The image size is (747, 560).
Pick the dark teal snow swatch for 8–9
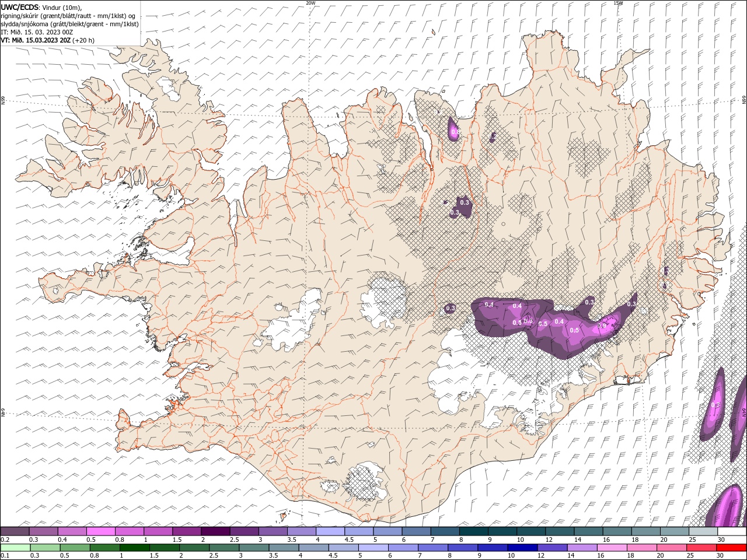coord(474,531)
